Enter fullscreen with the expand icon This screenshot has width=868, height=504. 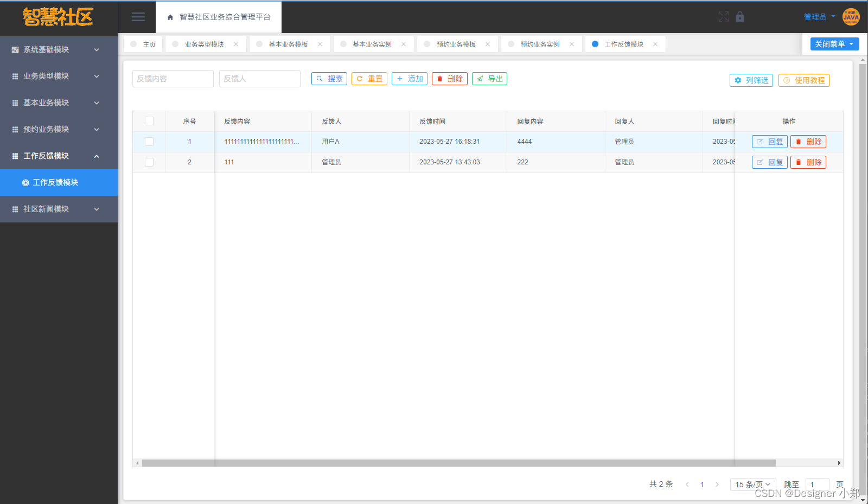click(724, 17)
